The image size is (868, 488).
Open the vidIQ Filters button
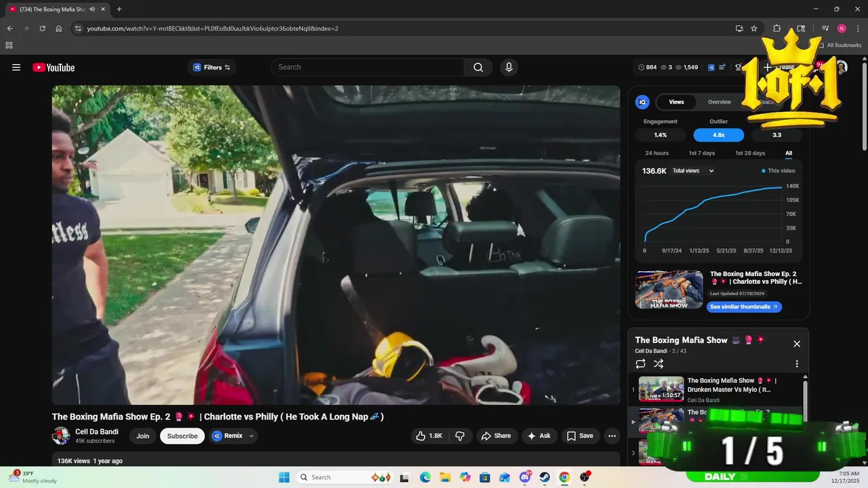coord(212,67)
